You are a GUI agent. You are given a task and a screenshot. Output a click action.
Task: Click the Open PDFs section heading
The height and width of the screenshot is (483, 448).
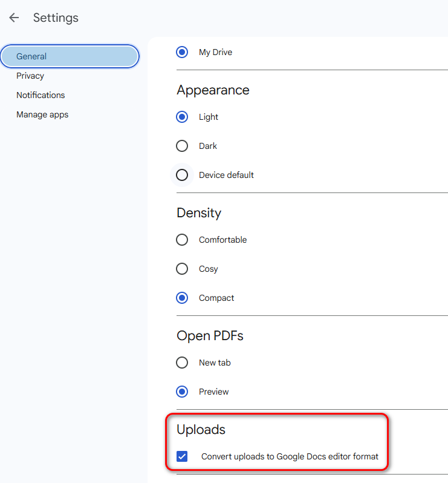(x=210, y=336)
